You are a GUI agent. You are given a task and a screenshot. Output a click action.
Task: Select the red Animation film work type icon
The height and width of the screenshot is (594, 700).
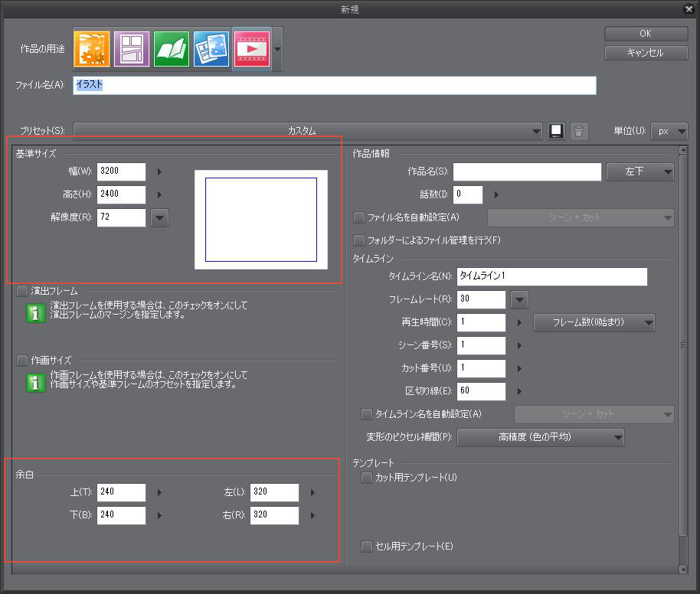pos(251,49)
